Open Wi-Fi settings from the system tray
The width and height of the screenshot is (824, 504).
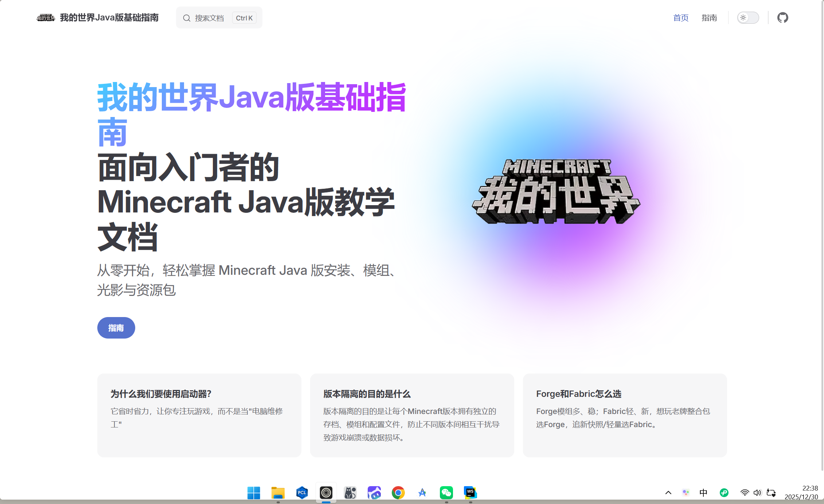745,492
